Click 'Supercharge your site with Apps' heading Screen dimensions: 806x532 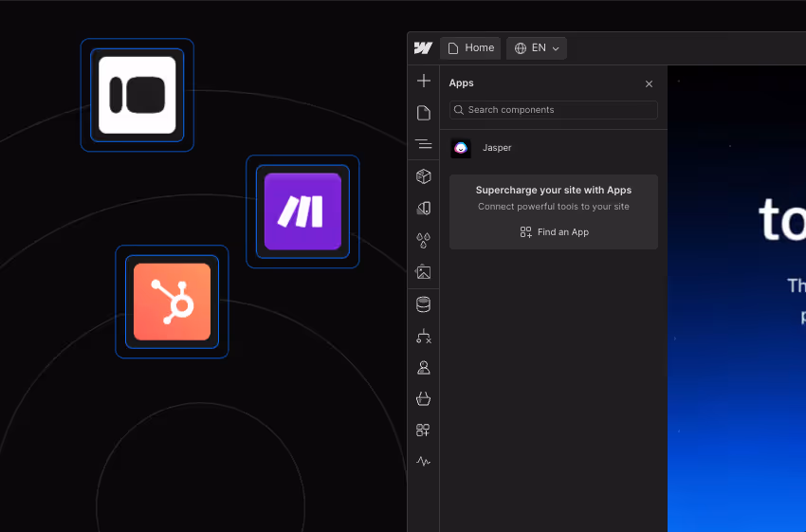tap(554, 191)
